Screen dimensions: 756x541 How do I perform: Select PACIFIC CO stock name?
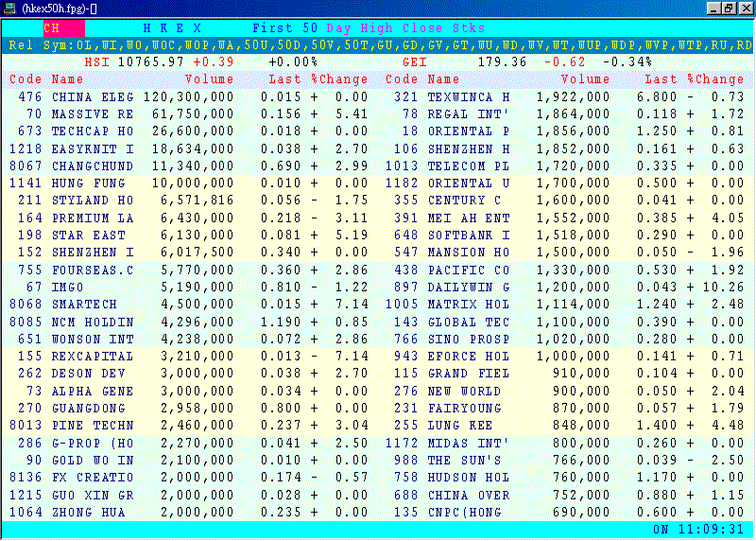pyautogui.click(x=469, y=270)
